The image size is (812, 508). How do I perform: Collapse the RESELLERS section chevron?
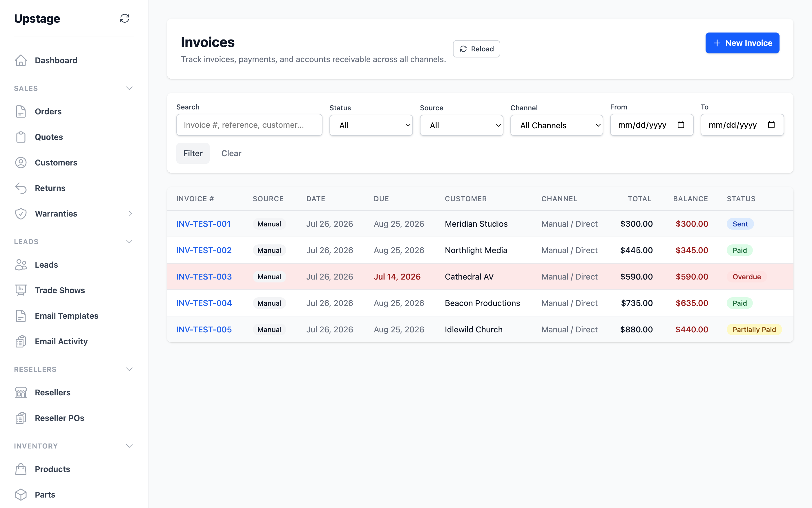(129, 369)
